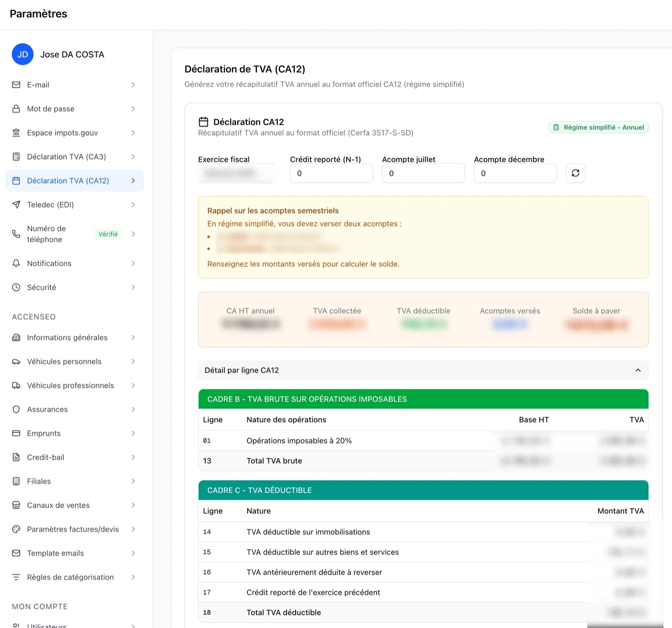Image resolution: width=672 pixels, height=628 pixels.
Task: Click the car icon for Véhicules personnels
Action: point(16,362)
